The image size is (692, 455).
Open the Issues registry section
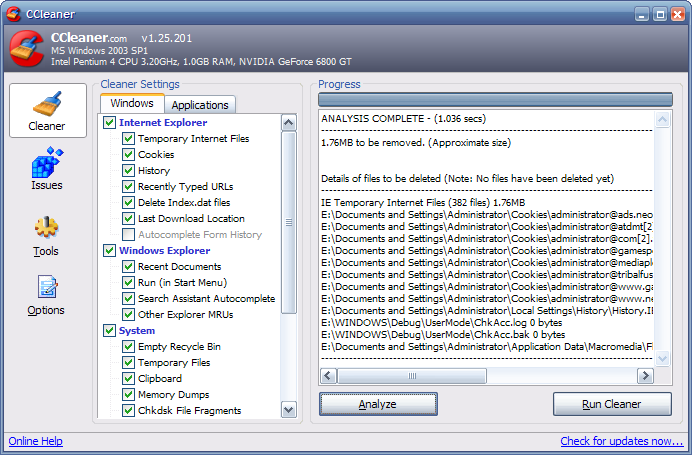pyautogui.click(x=47, y=169)
